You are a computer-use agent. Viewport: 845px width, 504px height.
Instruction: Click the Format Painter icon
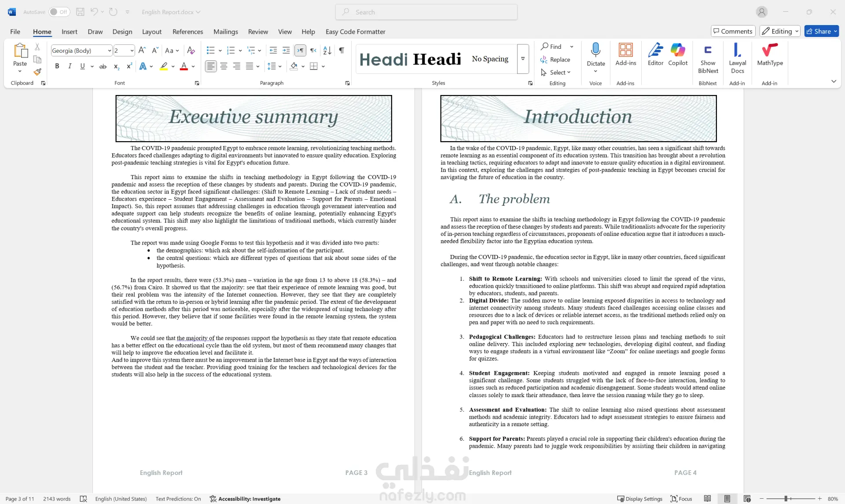[x=37, y=71]
